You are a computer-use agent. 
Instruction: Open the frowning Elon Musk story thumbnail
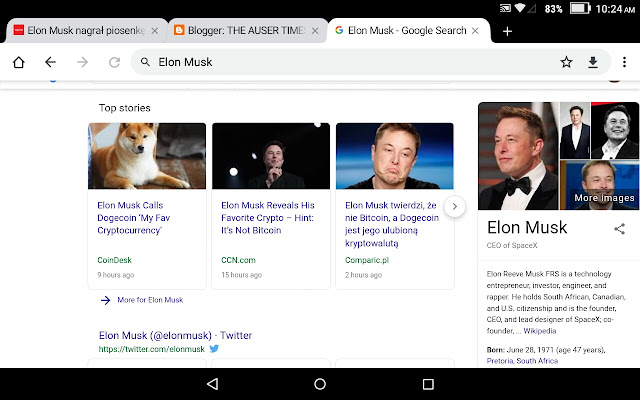[395, 156]
